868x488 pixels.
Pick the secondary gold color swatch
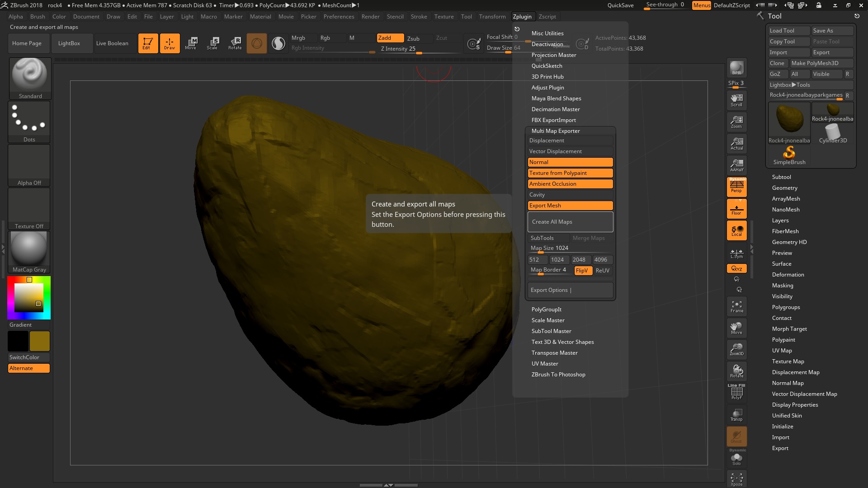[40, 341]
